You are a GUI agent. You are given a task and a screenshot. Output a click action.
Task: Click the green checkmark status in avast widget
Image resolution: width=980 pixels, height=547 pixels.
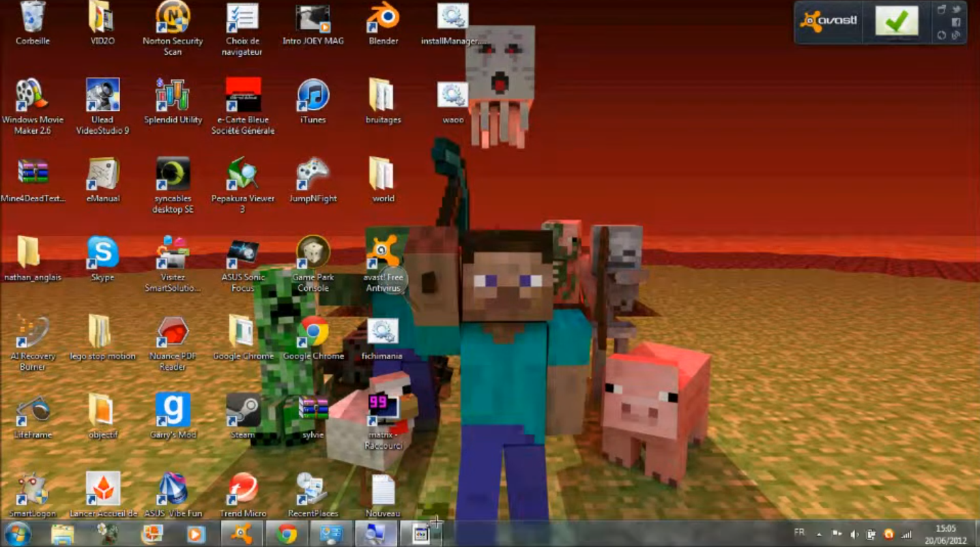[896, 22]
